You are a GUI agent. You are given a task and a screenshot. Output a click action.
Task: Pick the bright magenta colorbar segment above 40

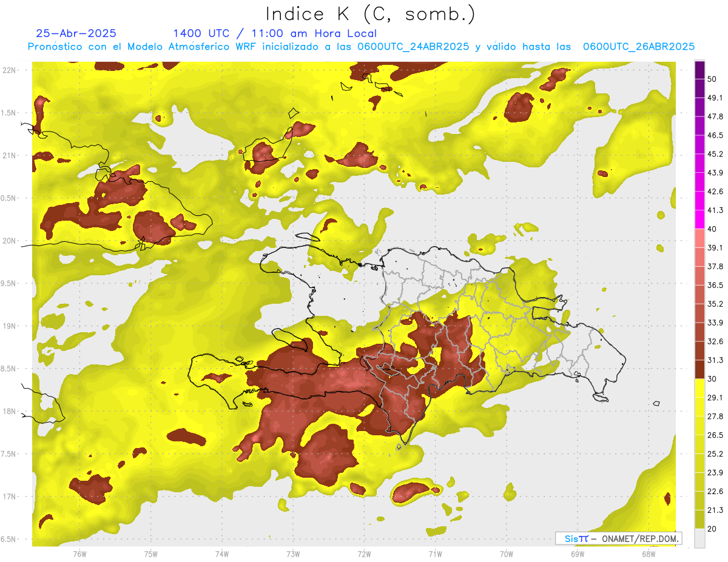(x=699, y=219)
